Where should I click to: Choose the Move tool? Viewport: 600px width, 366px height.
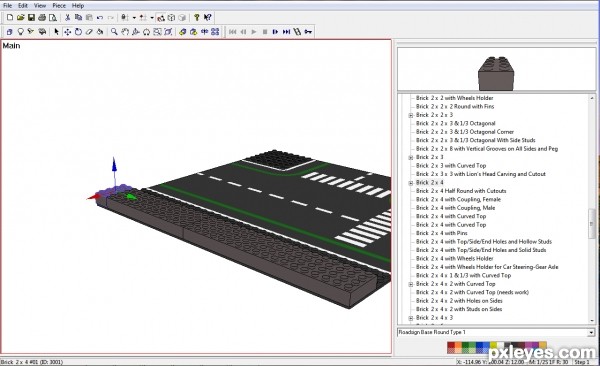(67, 32)
